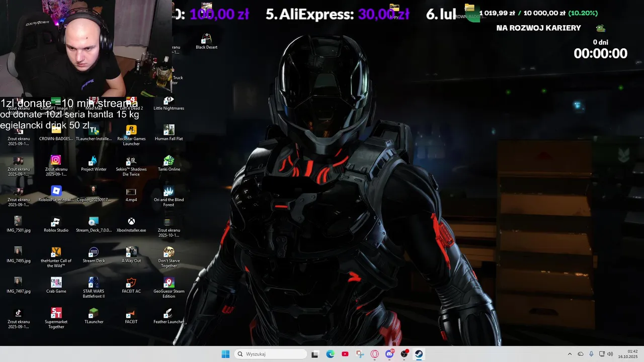Launch Don't Starve Together shortcut

point(169,258)
